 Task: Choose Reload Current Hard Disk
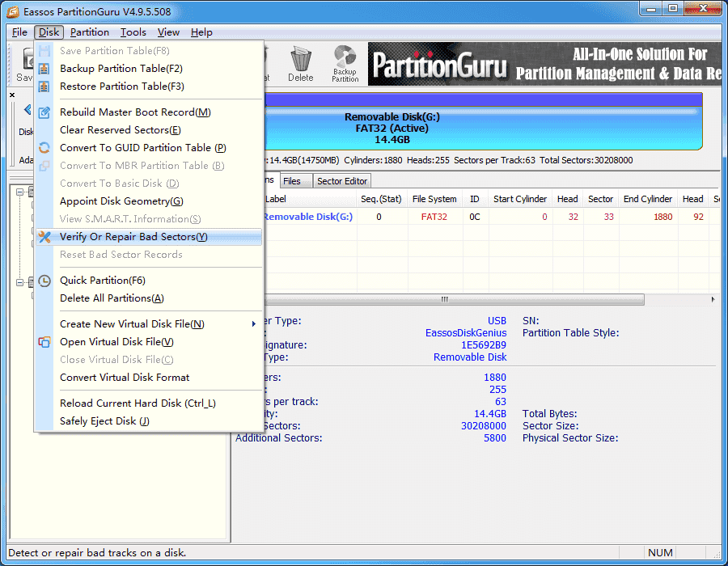coord(149,403)
